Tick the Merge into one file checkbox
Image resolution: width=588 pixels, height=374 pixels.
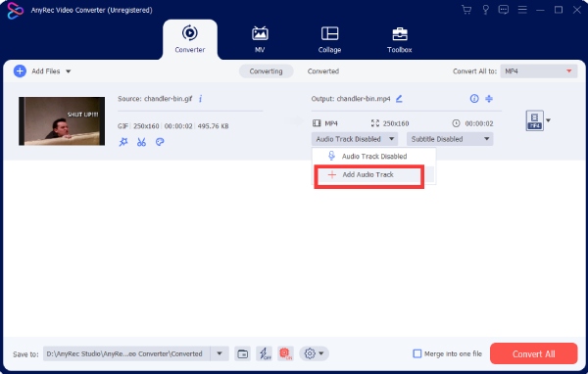pos(417,353)
